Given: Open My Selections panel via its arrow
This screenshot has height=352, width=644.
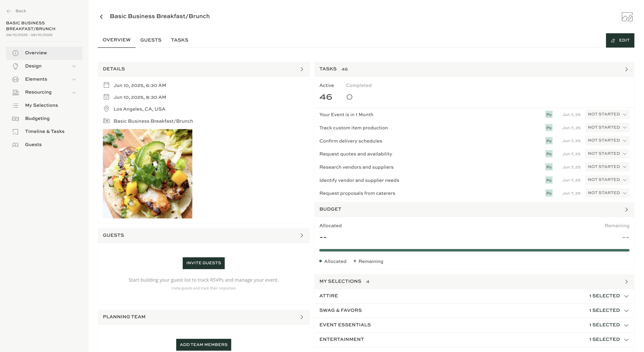Looking at the screenshot, I should coord(627,282).
